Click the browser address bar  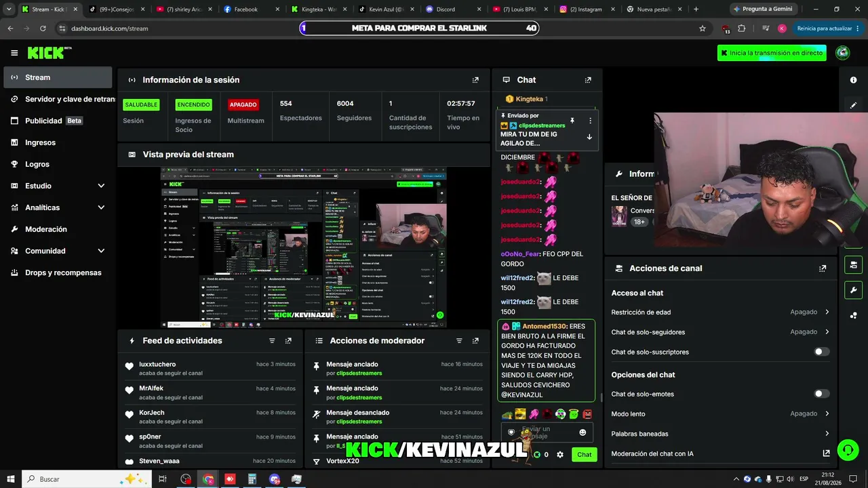pyautogui.click(x=380, y=28)
